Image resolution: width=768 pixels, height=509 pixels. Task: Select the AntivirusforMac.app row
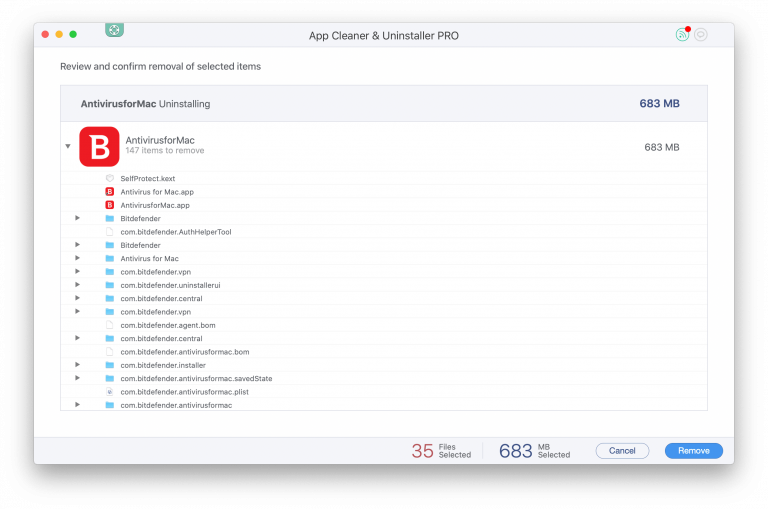[384, 205]
